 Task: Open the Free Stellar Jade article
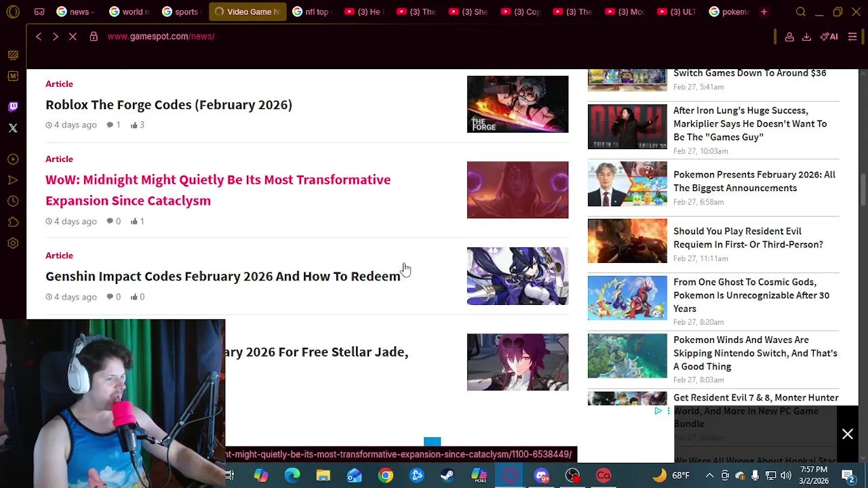(x=317, y=352)
